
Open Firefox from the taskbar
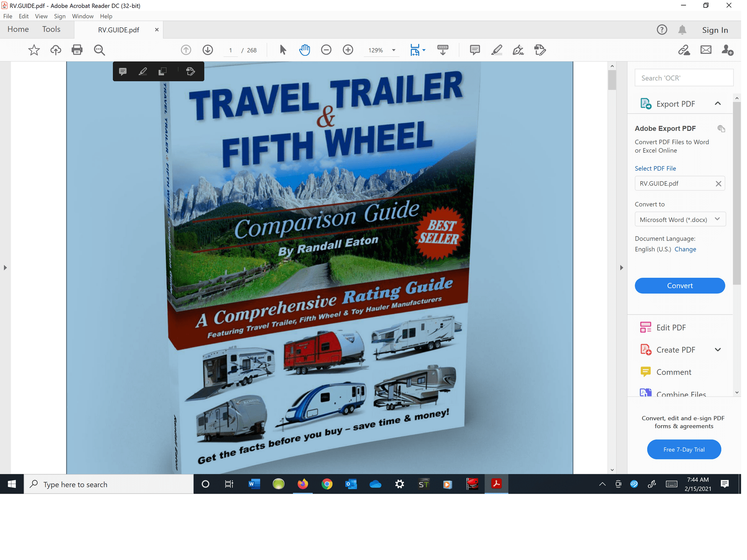tap(303, 484)
